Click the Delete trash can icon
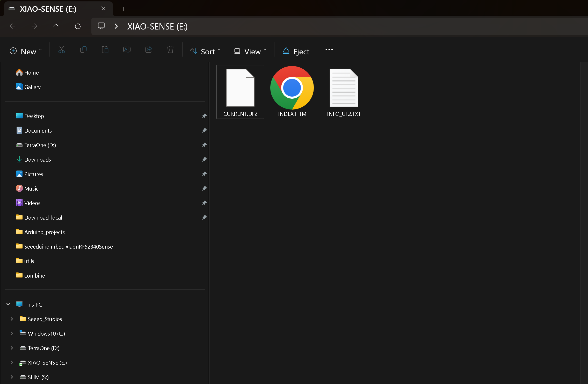Image resolution: width=588 pixels, height=384 pixels. pos(170,50)
